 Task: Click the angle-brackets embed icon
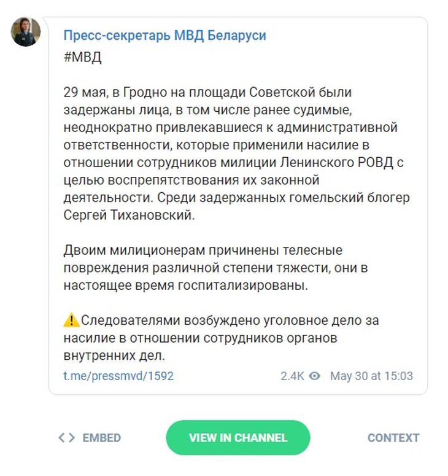pyautogui.click(x=67, y=438)
